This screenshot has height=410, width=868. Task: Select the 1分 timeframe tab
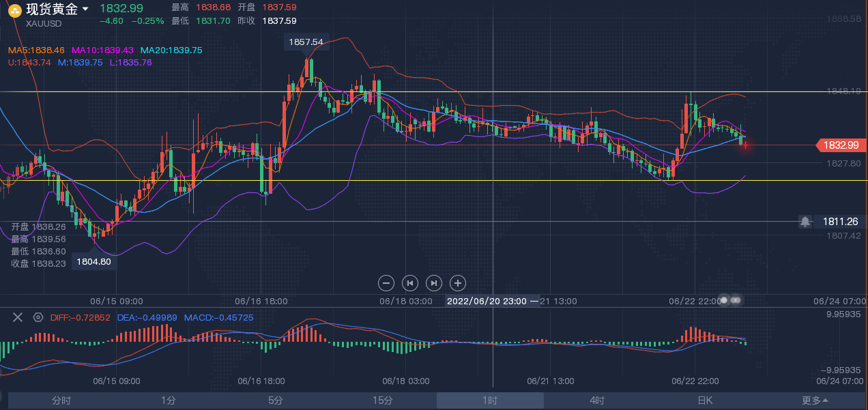click(169, 400)
